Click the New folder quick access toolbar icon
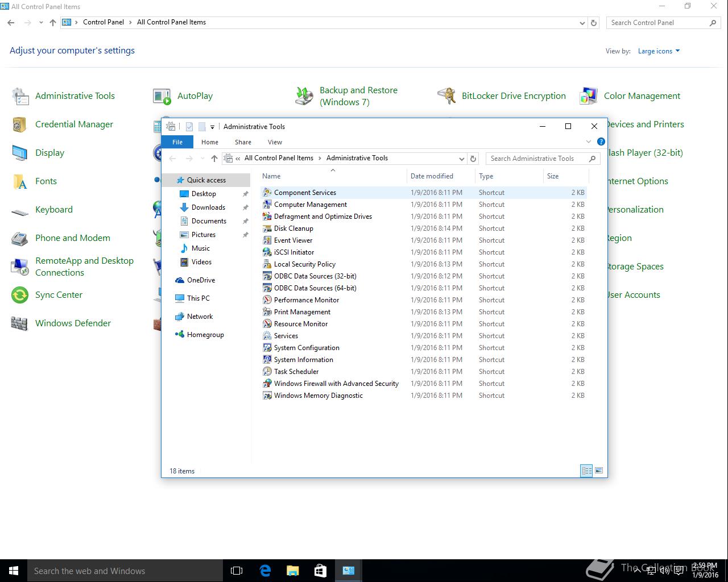The image size is (728, 582). coord(201,127)
